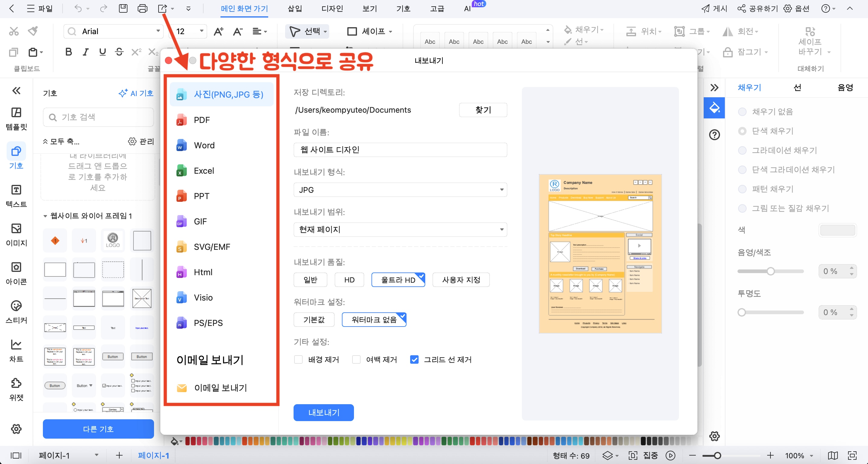The image size is (868, 464).
Task: Open the Arial font dropdown
Action: coord(158,31)
